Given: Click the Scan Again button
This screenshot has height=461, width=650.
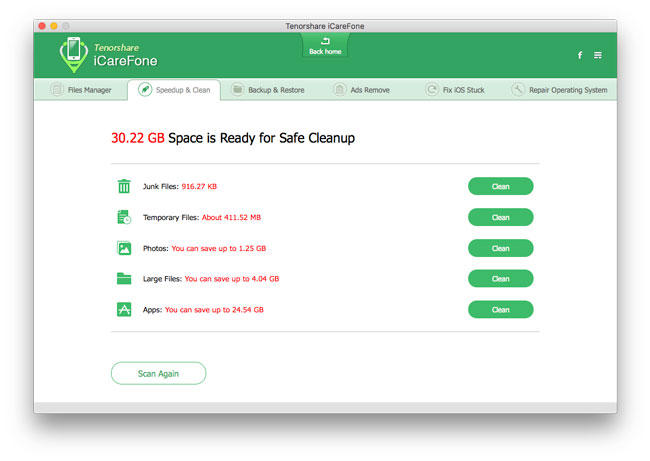Looking at the screenshot, I should 158,373.
